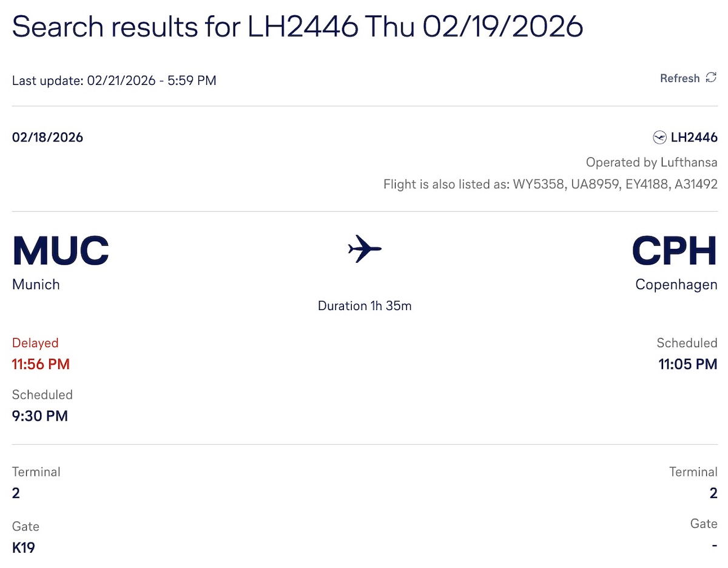The height and width of the screenshot is (568, 728).
Task: Click Munich city name under MUC
Action: tap(36, 284)
